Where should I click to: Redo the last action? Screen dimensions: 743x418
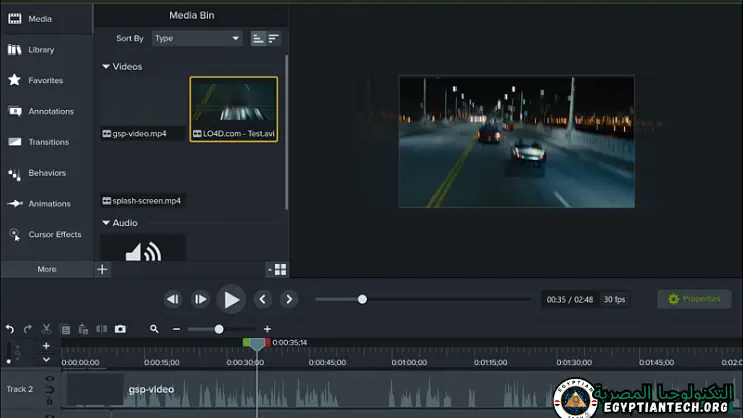click(x=28, y=329)
